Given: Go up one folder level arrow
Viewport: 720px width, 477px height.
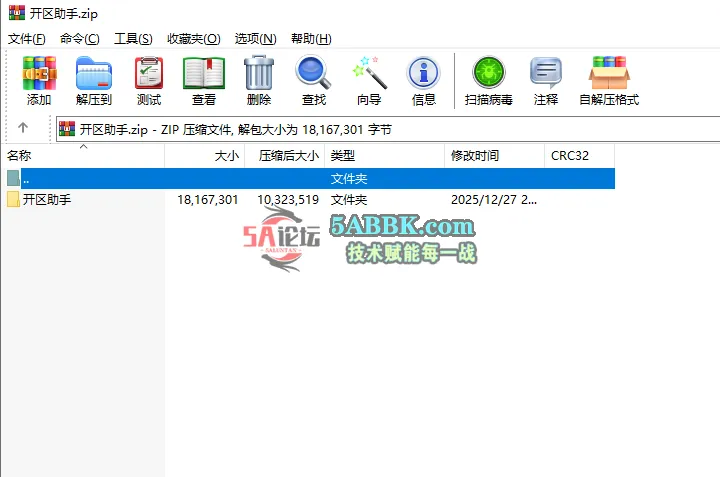Looking at the screenshot, I should (23, 128).
